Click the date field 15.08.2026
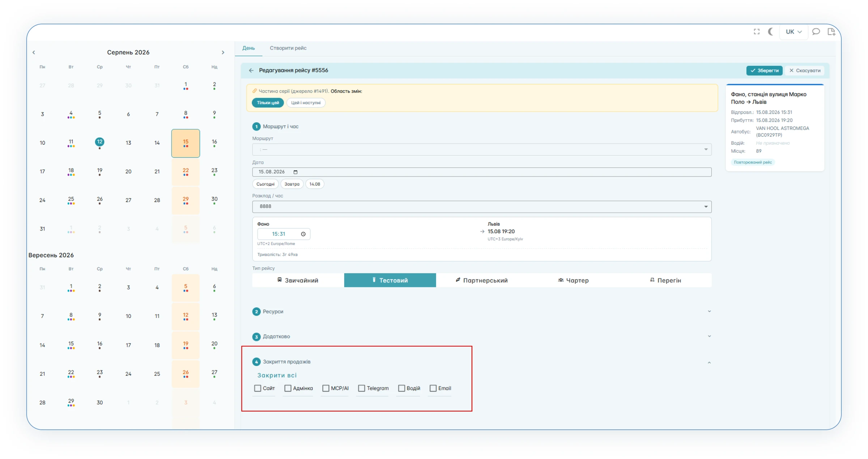868x459 pixels. tap(482, 172)
